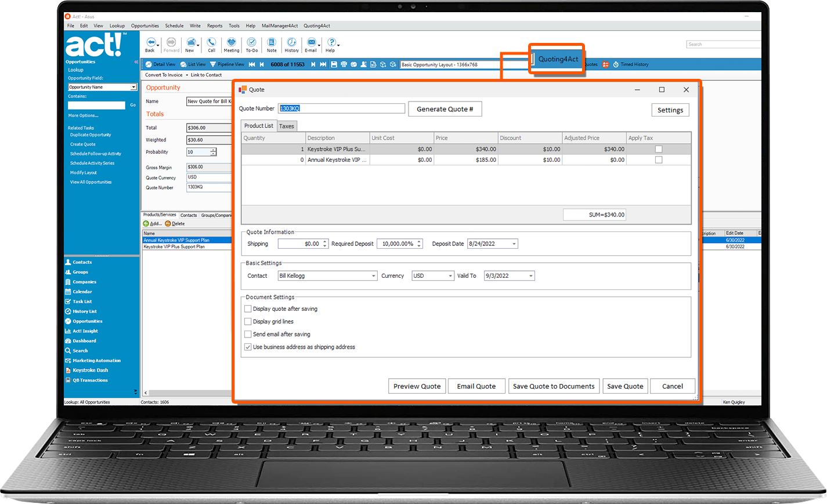
Task: Jump to the last record
Action: pos(323,64)
